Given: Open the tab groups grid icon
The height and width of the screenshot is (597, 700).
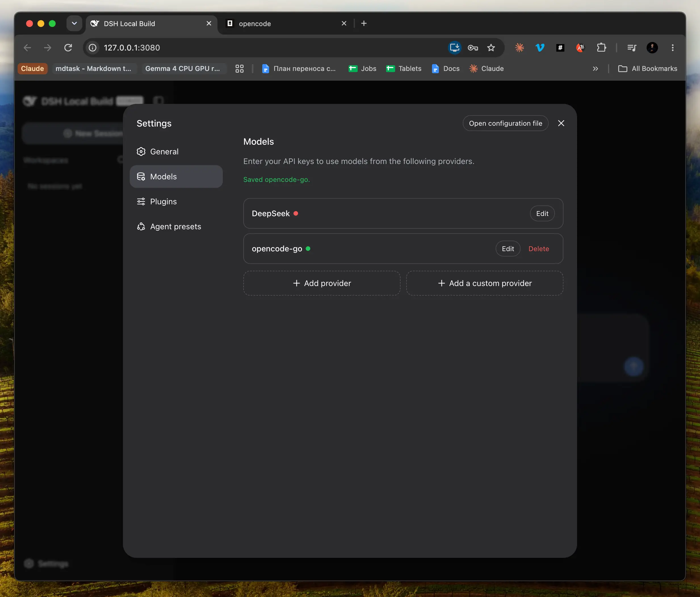Looking at the screenshot, I should (240, 69).
